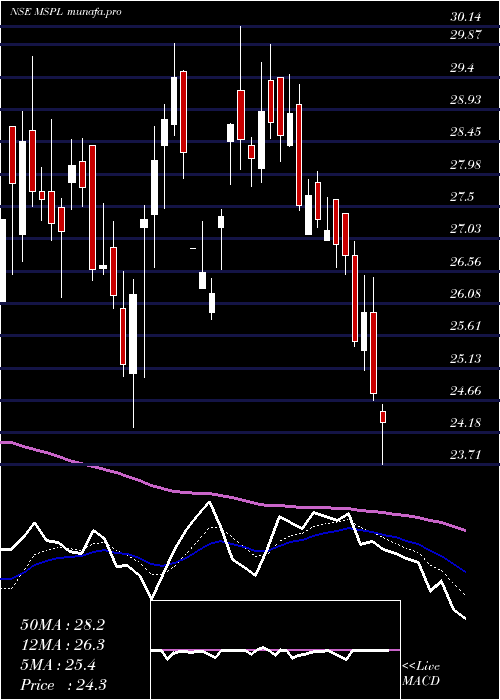Select the 29.87 price axis label

[x=466, y=35]
